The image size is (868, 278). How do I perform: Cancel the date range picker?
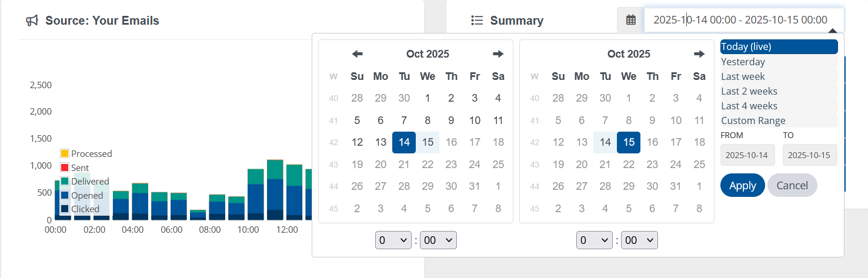click(x=792, y=185)
